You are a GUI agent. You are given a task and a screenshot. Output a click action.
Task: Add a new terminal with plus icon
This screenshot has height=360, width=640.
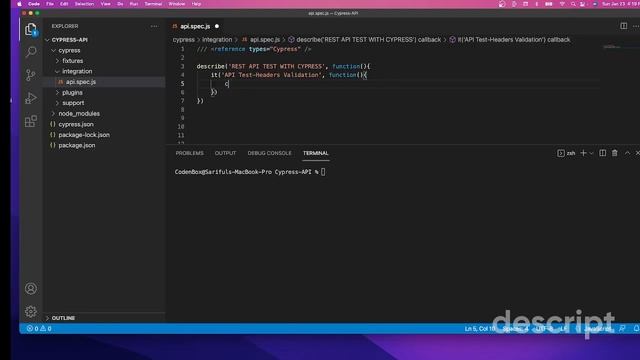[x=583, y=153]
